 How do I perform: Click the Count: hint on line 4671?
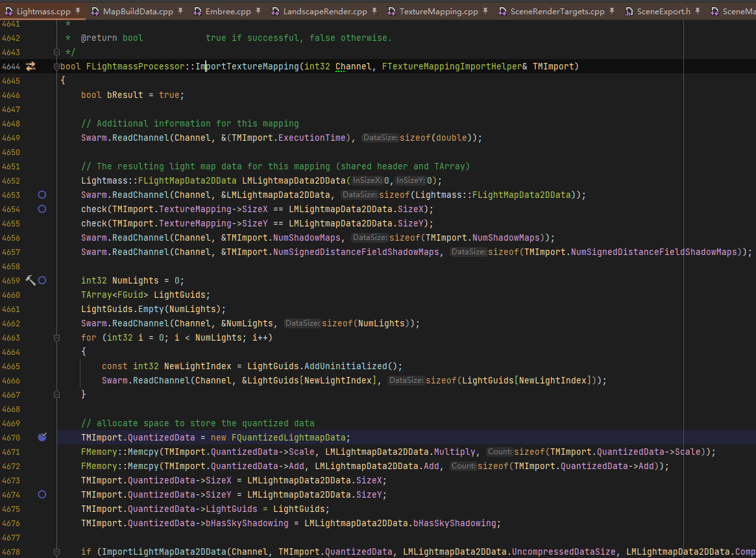pos(500,452)
